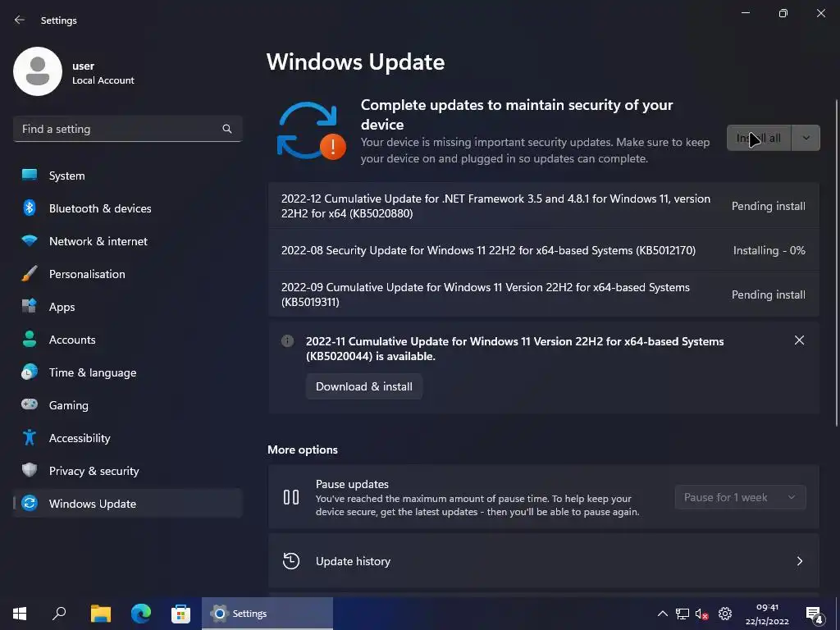Image resolution: width=840 pixels, height=630 pixels.
Task: Click the Network wifi icon
Action: pos(30,240)
